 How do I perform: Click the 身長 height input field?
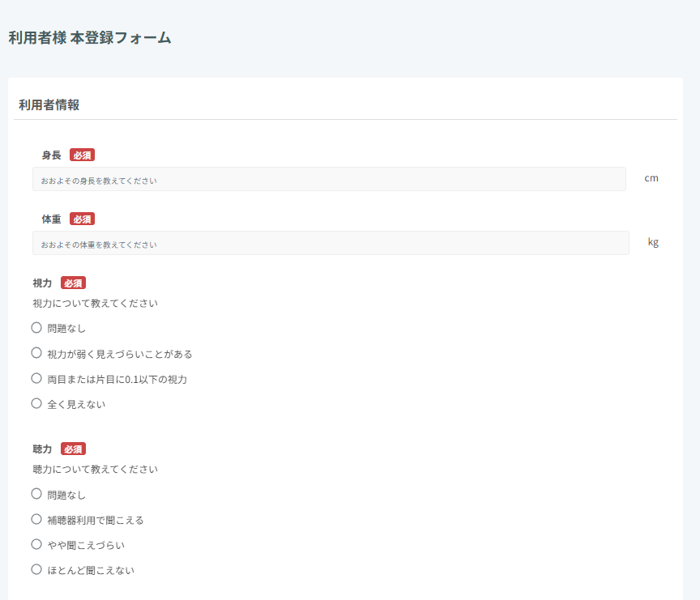pyautogui.click(x=329, y=179)
